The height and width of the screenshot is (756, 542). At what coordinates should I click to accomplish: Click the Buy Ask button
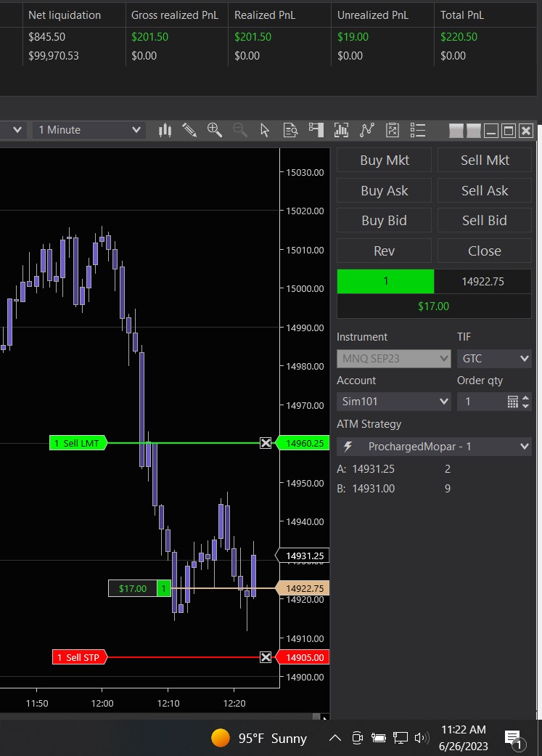(384, 190)
